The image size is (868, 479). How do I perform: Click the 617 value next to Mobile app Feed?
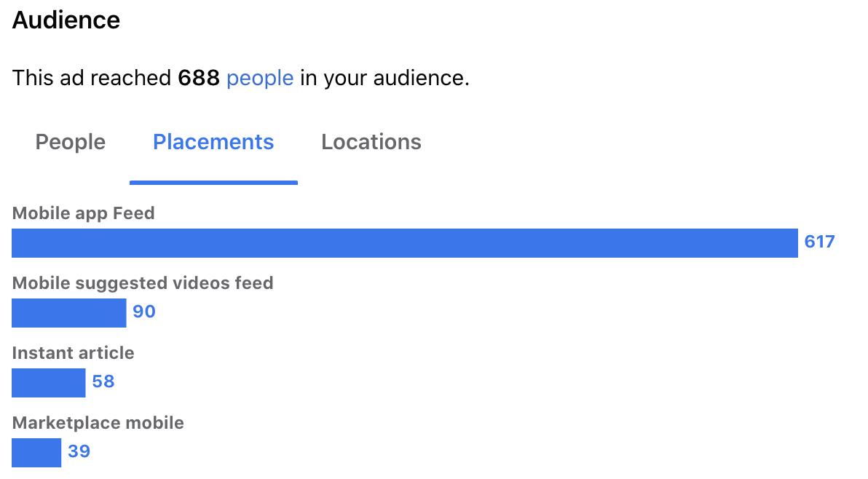click(819, 242)
